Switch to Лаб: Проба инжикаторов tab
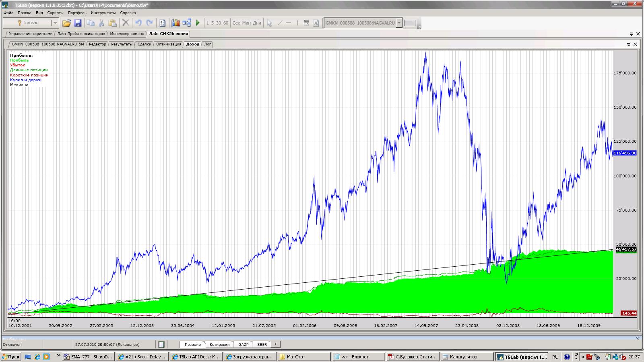This screenshot has width=644, height=362. click(x=81, y=34)
